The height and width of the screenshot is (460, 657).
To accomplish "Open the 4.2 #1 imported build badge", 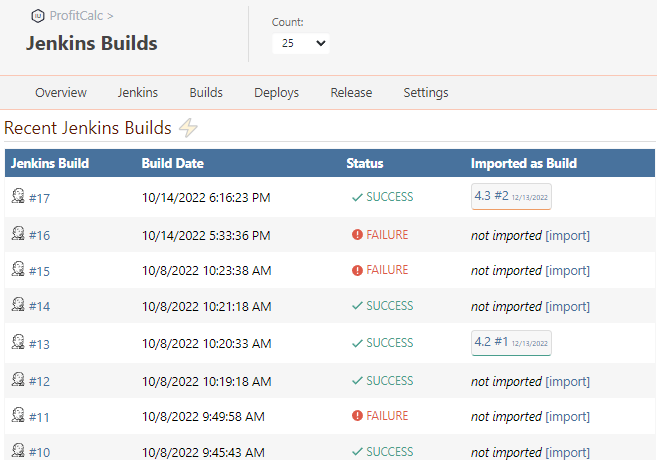I will [511, 343].
